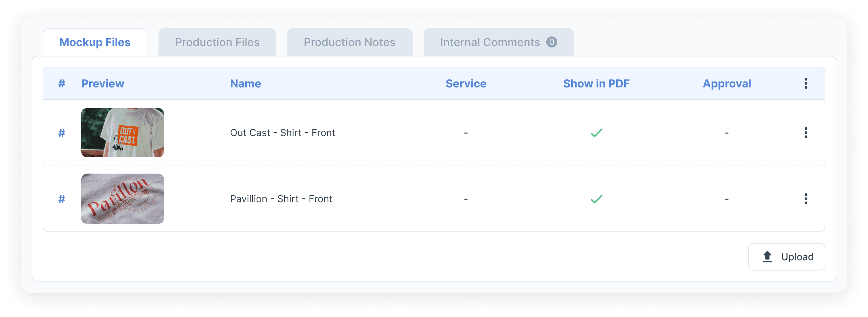868x317 pixels.
Task: Open the Production Notes tab
Action: (349, 42)
